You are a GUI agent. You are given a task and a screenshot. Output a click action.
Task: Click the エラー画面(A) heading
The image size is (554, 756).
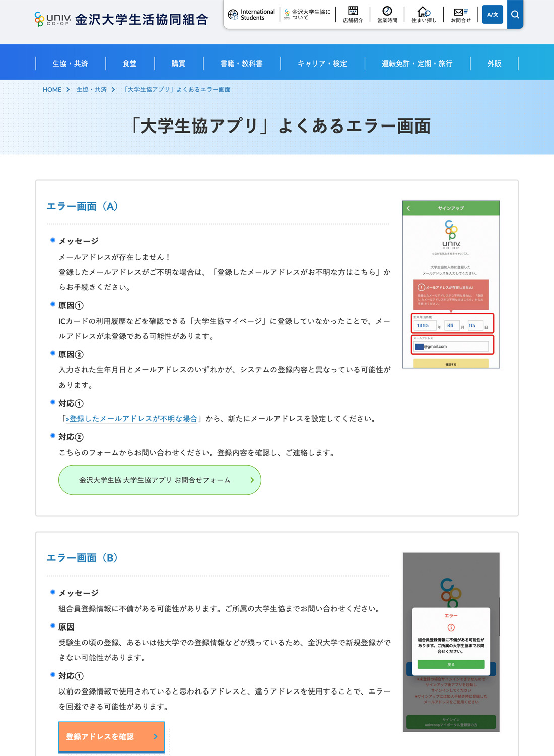(82, 206)
